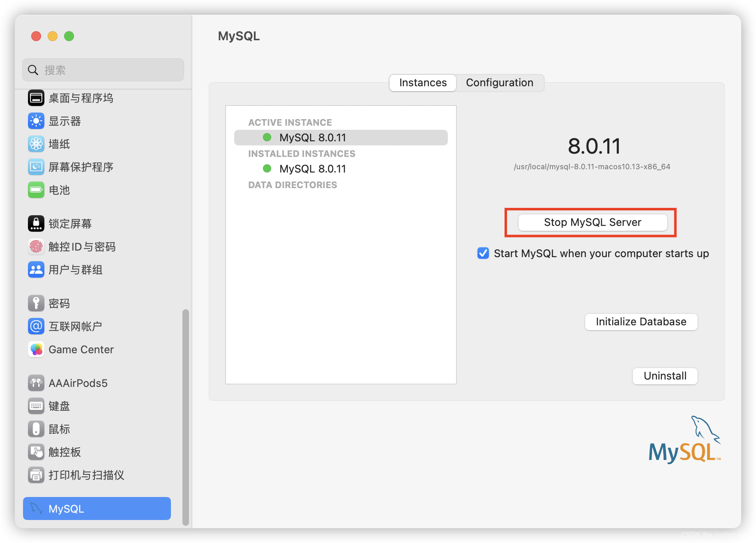The image size is (756, 543).
Task: Open Battery (电池) settings icon
Action: pos(36,190)
